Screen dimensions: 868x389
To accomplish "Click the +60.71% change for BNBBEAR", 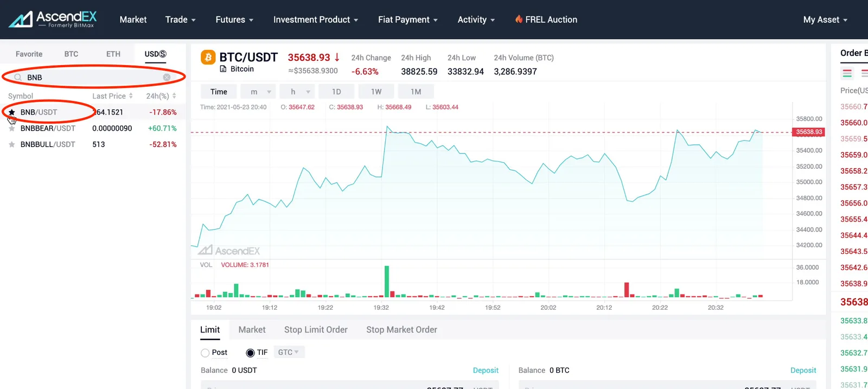I will coord(162,129).
